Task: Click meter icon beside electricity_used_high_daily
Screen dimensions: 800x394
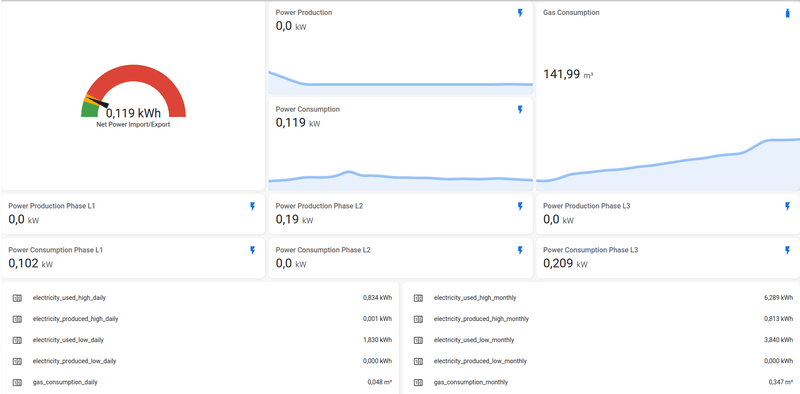Action: [17, 298]
